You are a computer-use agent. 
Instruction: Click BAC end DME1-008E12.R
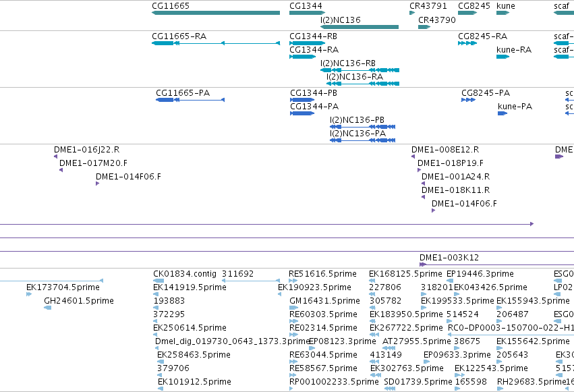pos(413,157)
